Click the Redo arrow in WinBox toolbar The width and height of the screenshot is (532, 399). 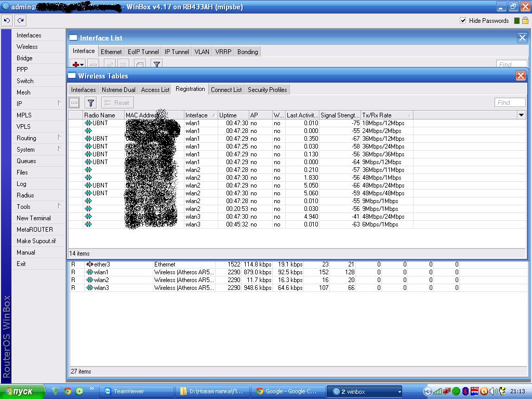[x=20, y=21]
